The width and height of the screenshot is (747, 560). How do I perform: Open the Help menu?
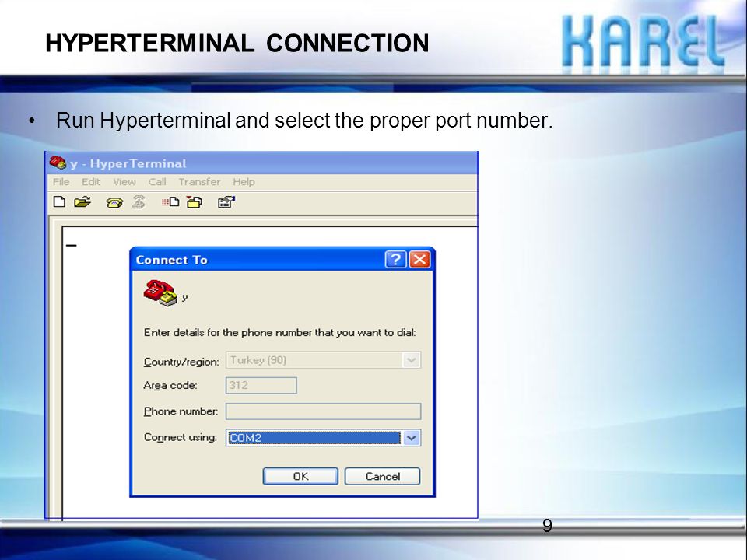[x=244, y=182]
